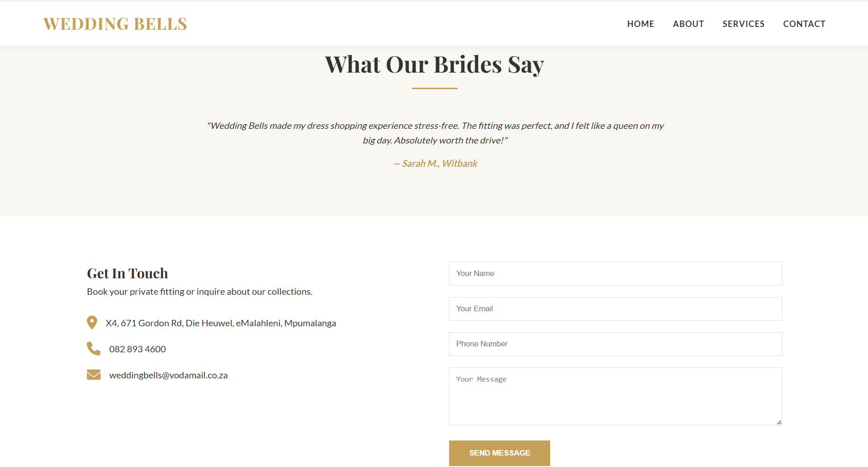Click the Your Message text area

coord(615,396)
